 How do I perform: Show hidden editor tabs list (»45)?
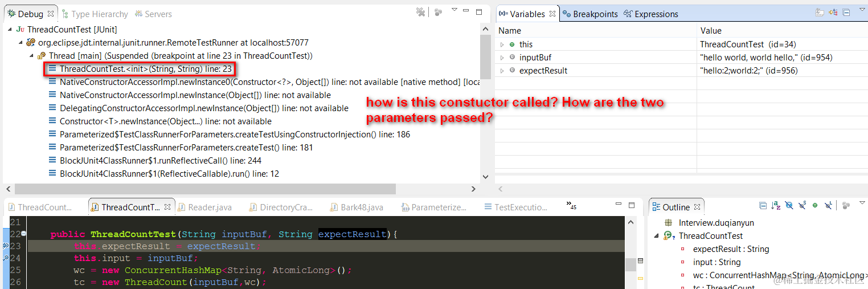coord(571,205)
